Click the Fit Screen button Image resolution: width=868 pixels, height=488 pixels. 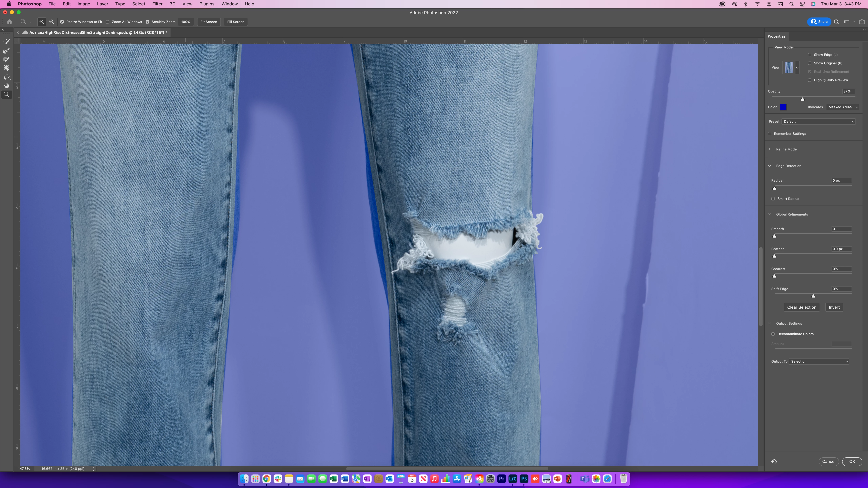point(209,22)
